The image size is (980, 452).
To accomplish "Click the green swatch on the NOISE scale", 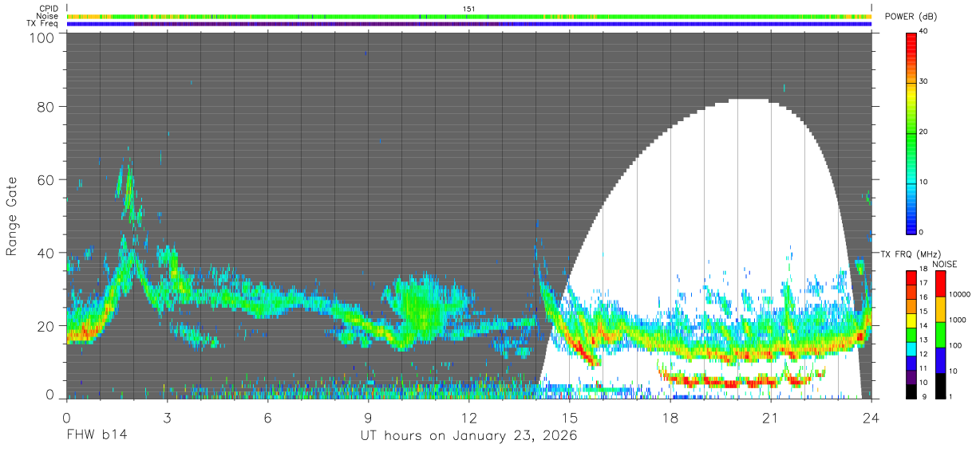I will click(939, 335).
